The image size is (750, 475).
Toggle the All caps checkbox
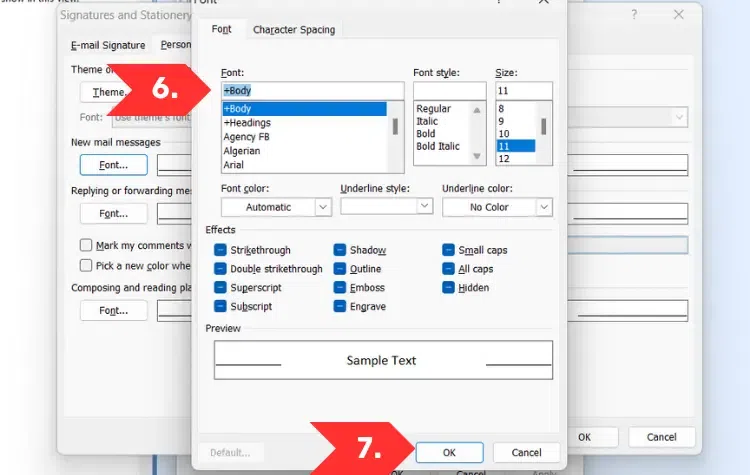[448, 269]
